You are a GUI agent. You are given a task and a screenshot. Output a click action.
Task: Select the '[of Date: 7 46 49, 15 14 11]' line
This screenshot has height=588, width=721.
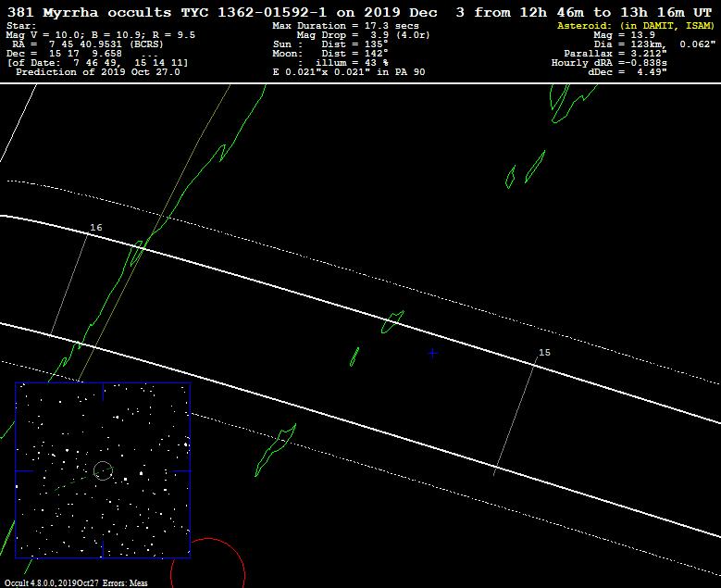click(97, 63)
